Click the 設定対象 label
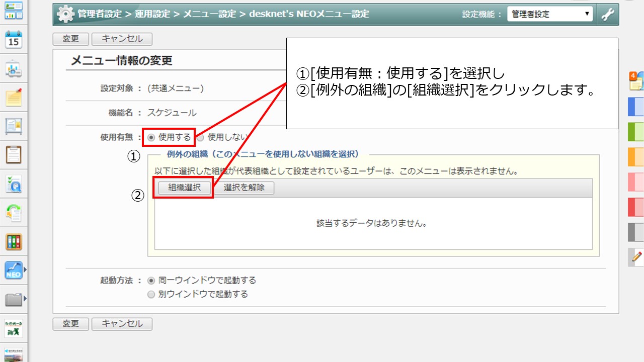 pyautogui.click(x=117, y=88)
